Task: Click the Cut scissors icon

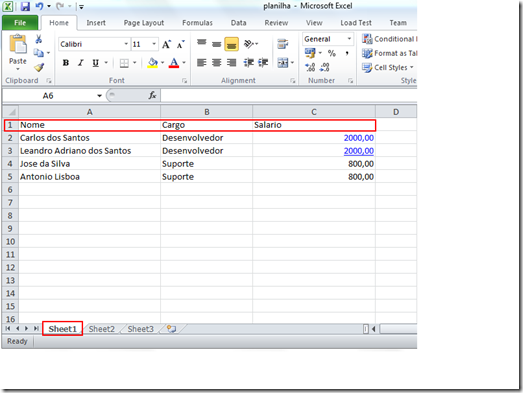Action: pos(38,39)
